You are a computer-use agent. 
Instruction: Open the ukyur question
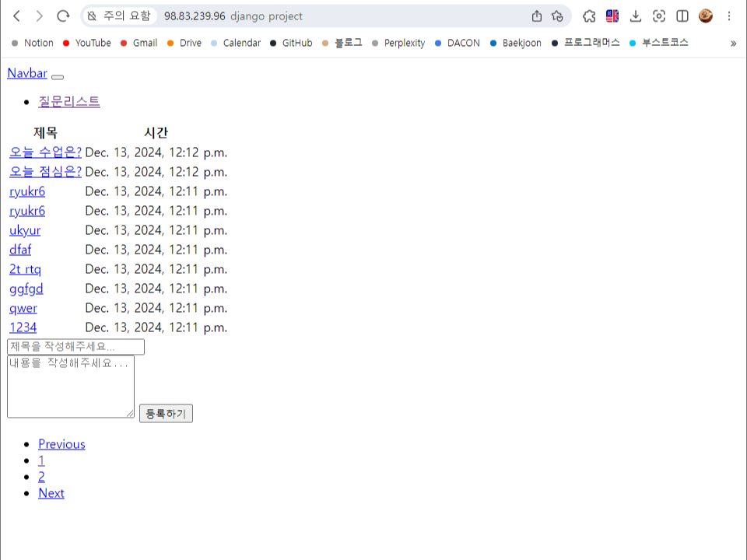pyautogui.click(x=25, y=230)
